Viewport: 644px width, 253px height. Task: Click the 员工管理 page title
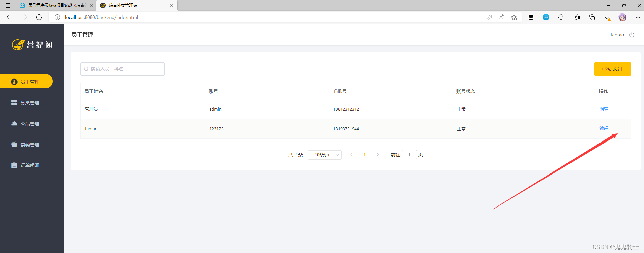tap(82, 35)
